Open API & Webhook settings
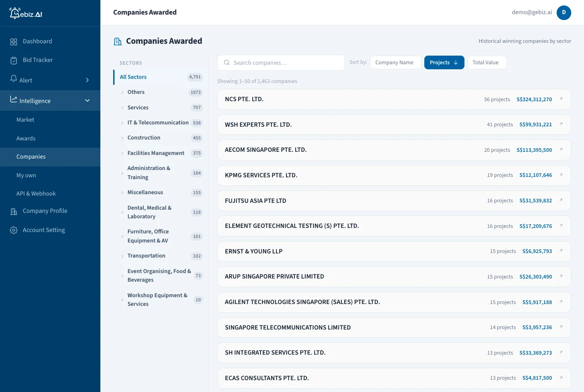Image resolution: width=584 pixels, height=392 pixels. (50, 194)
